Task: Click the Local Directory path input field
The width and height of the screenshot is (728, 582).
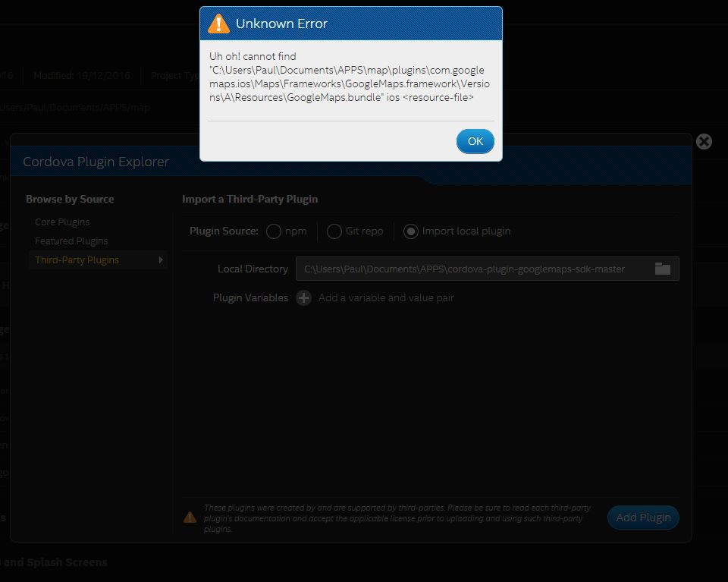Action: point(470,269)
